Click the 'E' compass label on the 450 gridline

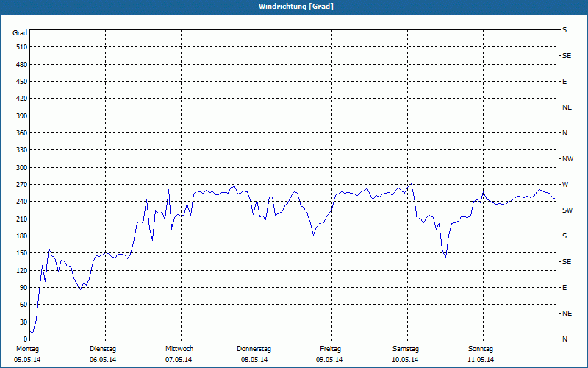[x=564, y=82]
